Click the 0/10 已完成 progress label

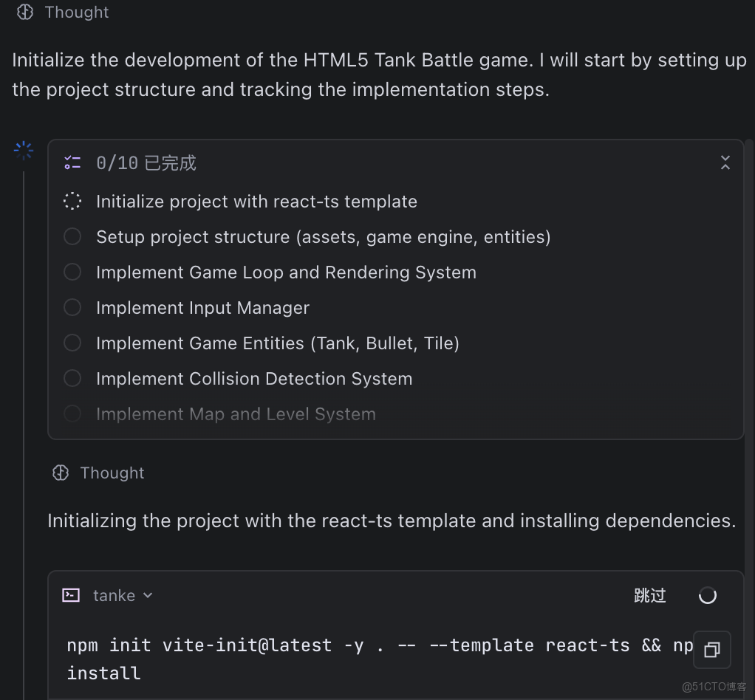146,163
